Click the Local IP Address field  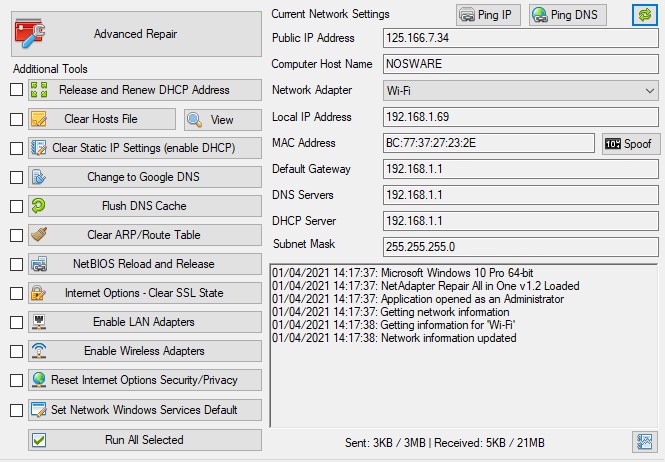pyautogui.click(x=521, y=117)
